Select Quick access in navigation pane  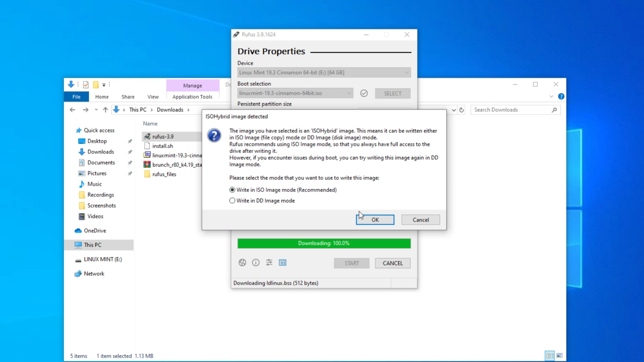pos(99,130)
